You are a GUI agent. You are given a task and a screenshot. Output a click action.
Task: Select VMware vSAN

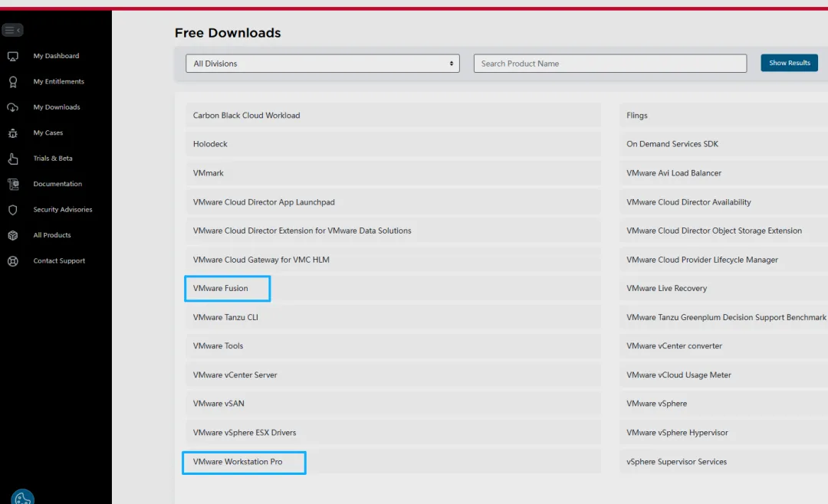(x=393, y=404)
